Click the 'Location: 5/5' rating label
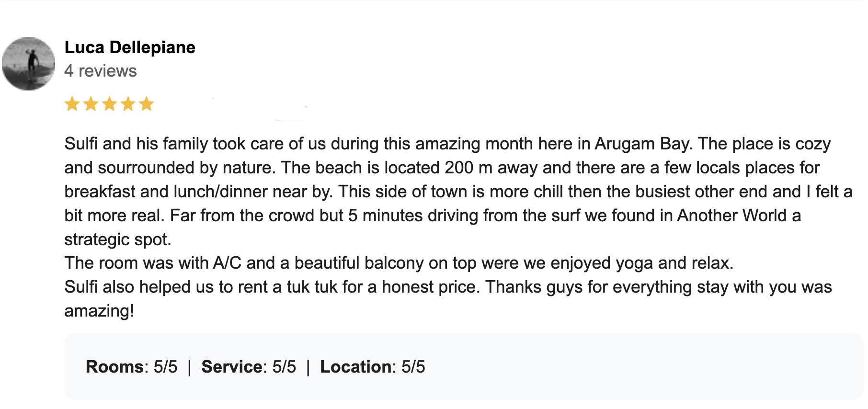Viewport: 868px width, 409px height. (372, 367)
